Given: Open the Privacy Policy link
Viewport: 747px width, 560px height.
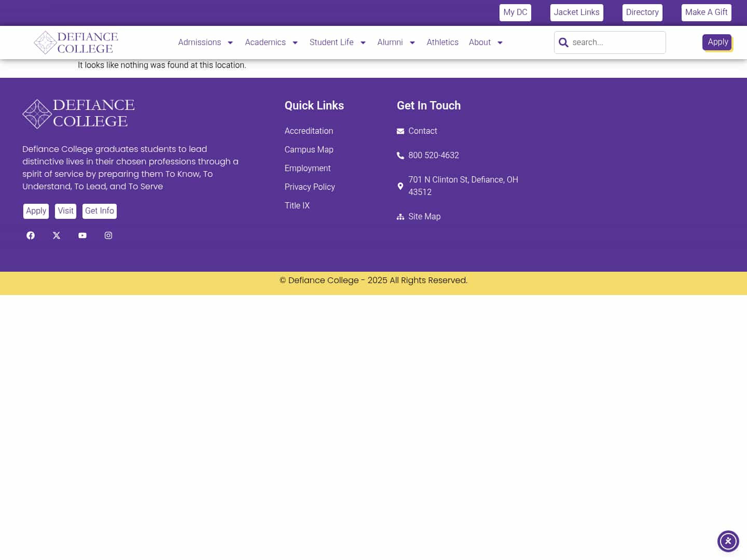Looking at the screenshot, I should (x=310, y=187).
